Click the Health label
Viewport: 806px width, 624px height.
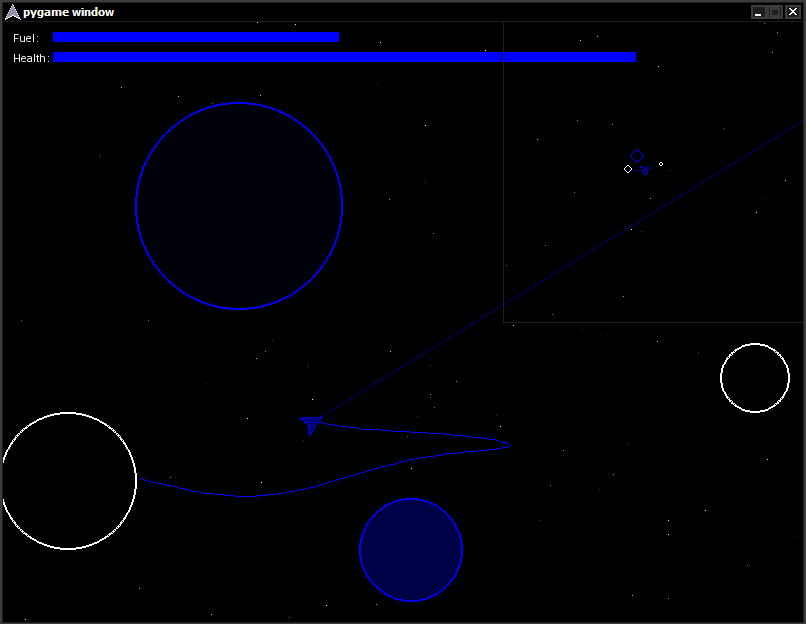point(31,58)
